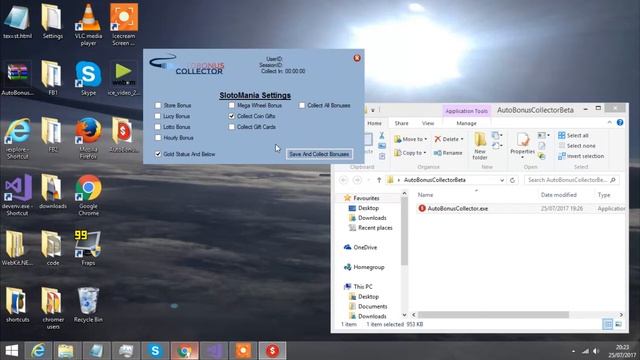
Task: Collapse the Explorer ribbon with chevron
Action: (x=610, y=122)
